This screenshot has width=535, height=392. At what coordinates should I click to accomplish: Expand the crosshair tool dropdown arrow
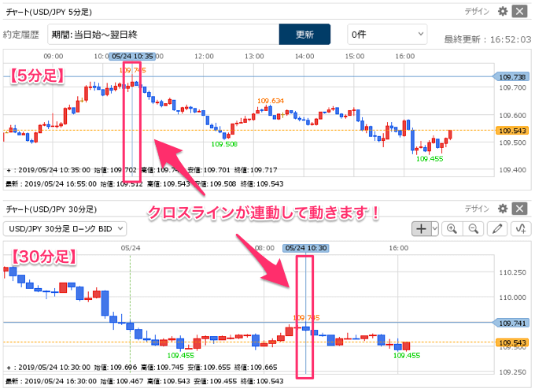tap(435, 229)
